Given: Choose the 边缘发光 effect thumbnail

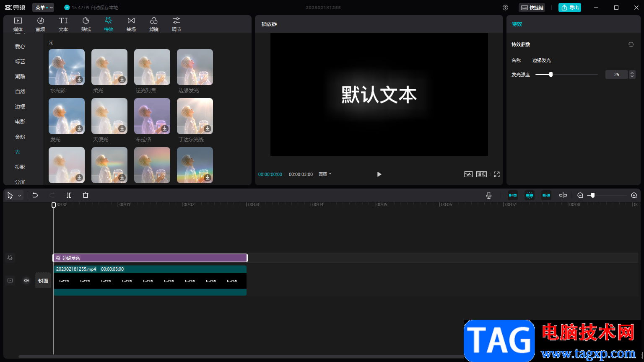Looking at the screenshot, I should coord(195,67).
